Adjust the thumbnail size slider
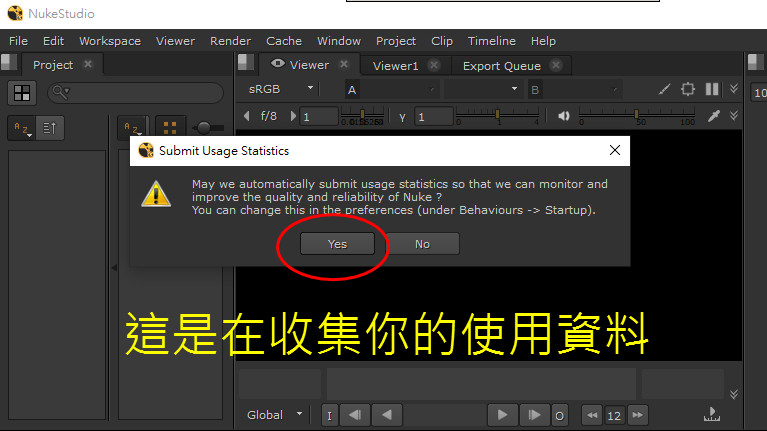 [x=208, y=128]
